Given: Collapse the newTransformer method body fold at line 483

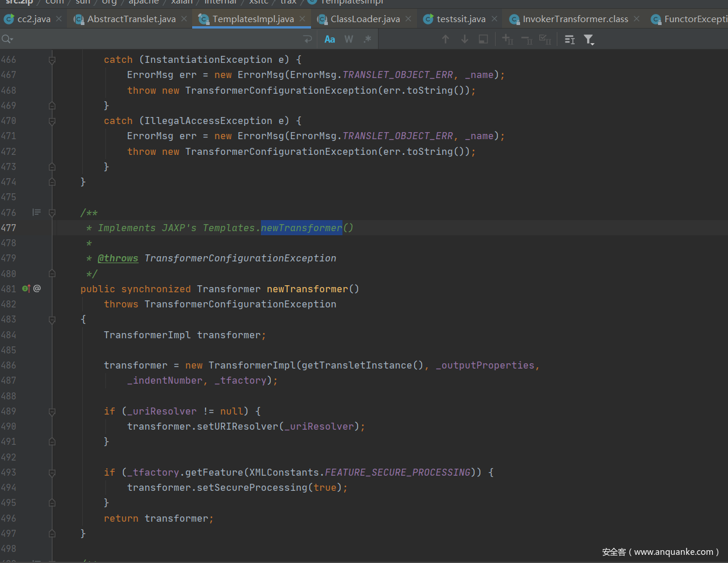Looking at the screenshot, I should pos(52,320).
